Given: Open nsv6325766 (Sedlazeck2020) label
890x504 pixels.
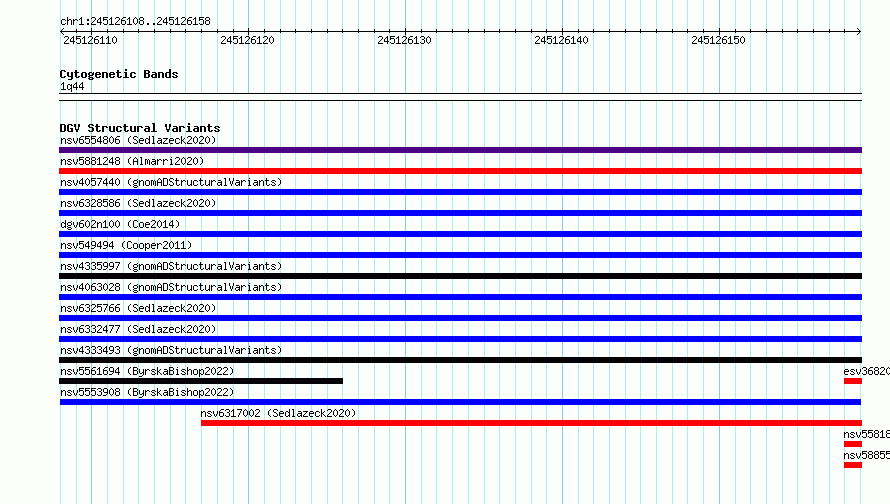Looking at the screenshot, I should pos(138,308).
